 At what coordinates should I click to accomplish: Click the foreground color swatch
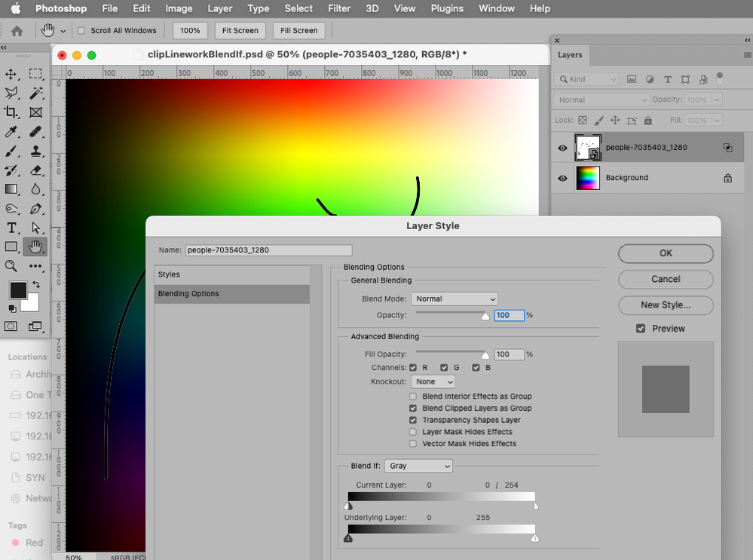point(18,290)
